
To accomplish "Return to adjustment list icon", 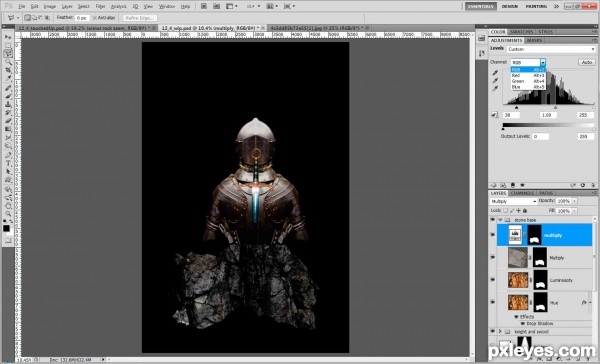I will [x=494, y=185].
